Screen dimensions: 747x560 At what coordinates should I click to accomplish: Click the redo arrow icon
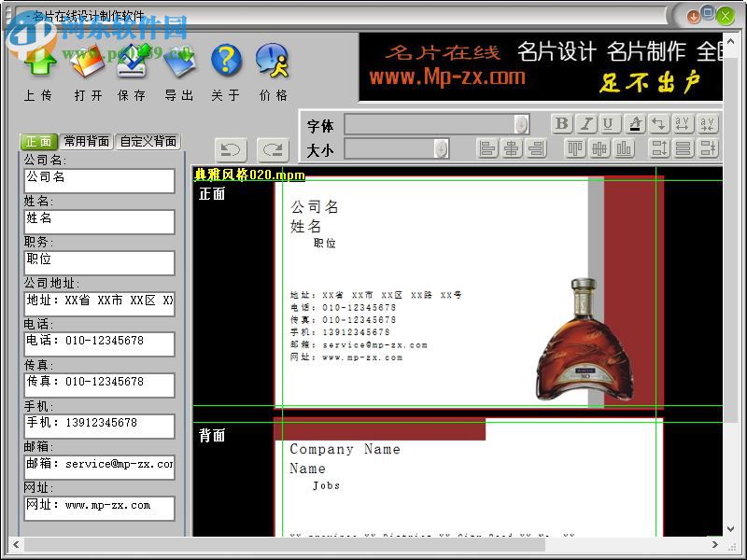[x=272, y=149]
